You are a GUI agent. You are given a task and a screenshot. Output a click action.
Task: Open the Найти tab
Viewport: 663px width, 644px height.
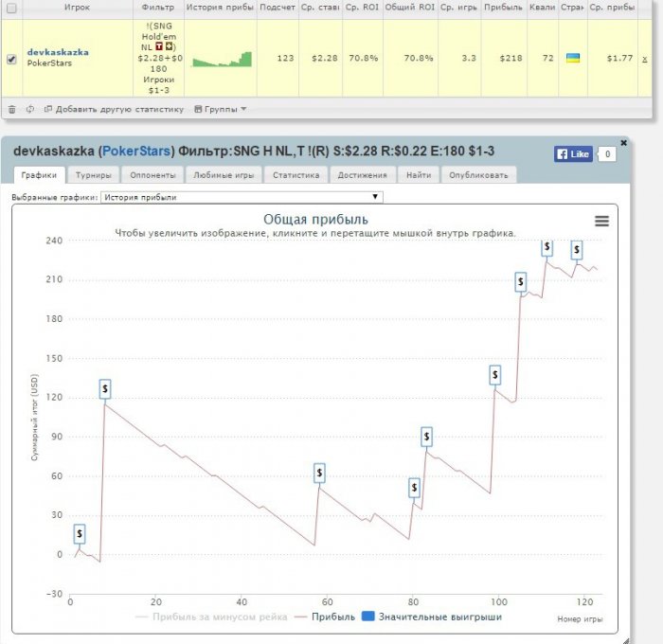(x=419, y=175)
